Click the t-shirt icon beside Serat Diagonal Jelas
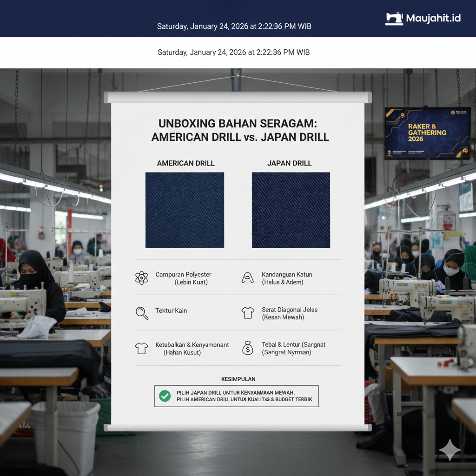The height and width of the screenshot is (476, 476). [x=248, y=313]
